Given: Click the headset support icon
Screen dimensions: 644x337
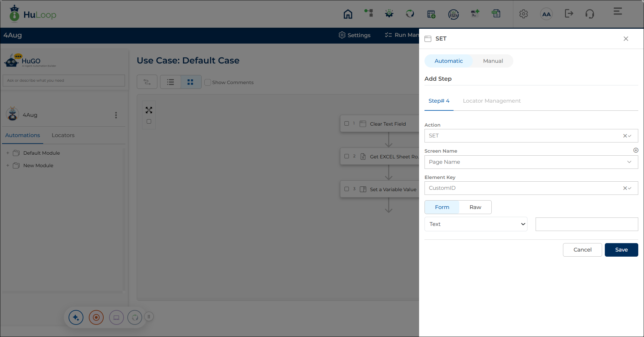Looking at the screenshot, I should coord(590,14).
